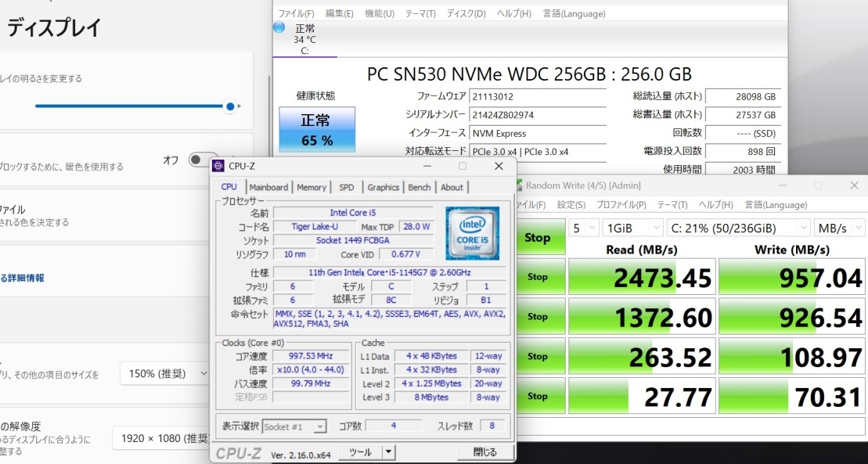This screenshot has height=464, width=868.
Task: Click total host reads value 28098 GB
Action: click(743, 96)
